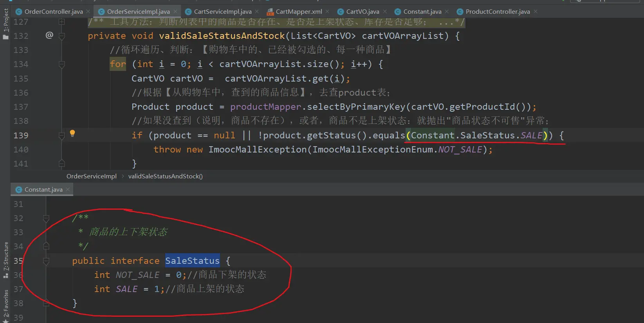Click the fold end marker on line 141

point(61,163)
